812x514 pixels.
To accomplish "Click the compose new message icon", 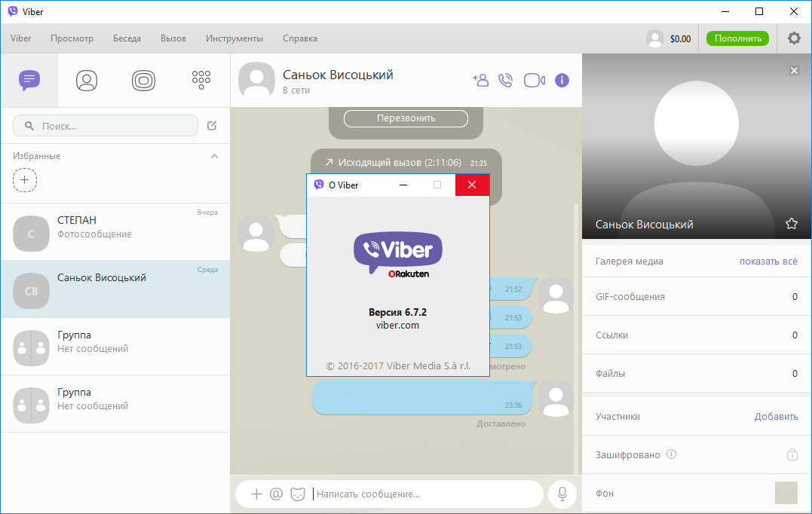I will click(x=212, y=126).
